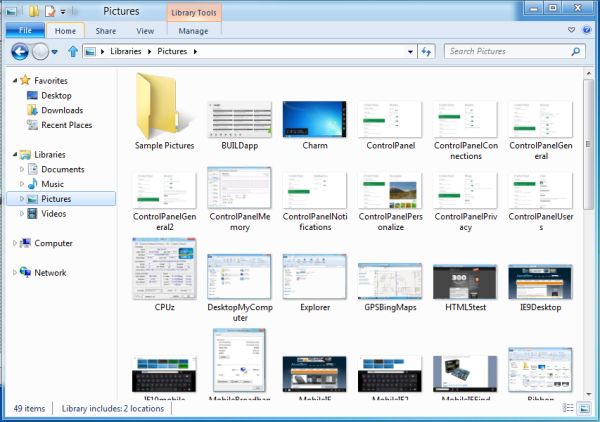Screen dimensions: 600x422
Task: Collapse the Favorites tree group
Action: pyautogui.click(x=15, y=80)
